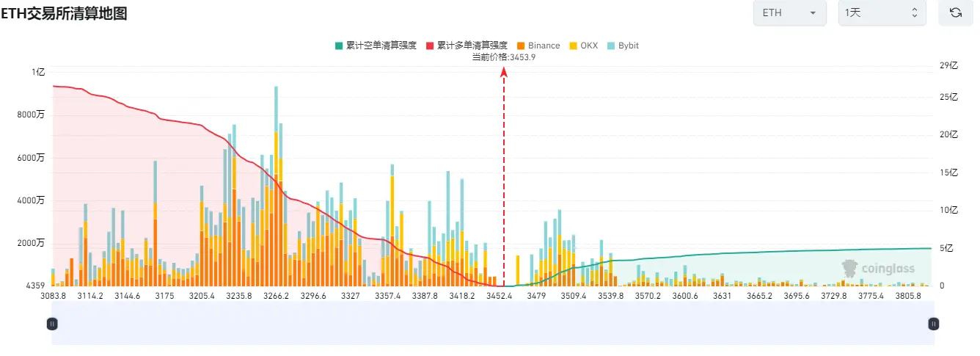This screenshot has width=980, height=356.
Task: Click the data zoom range bar
Action: [493, 323]
